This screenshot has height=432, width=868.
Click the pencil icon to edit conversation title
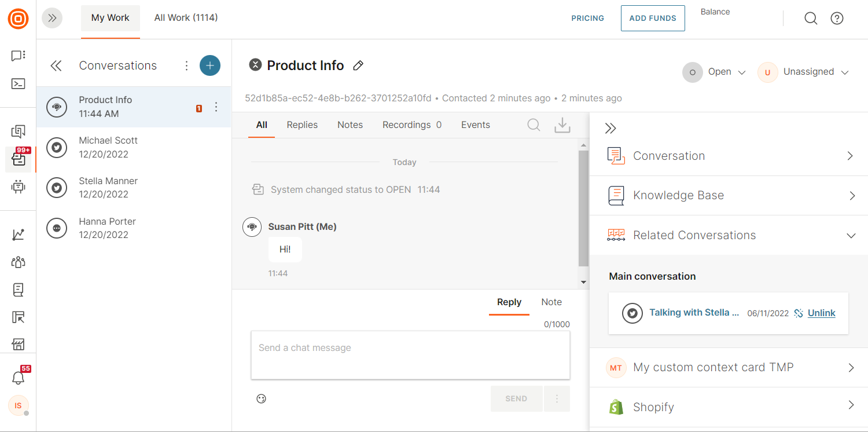tap(358, 66)
